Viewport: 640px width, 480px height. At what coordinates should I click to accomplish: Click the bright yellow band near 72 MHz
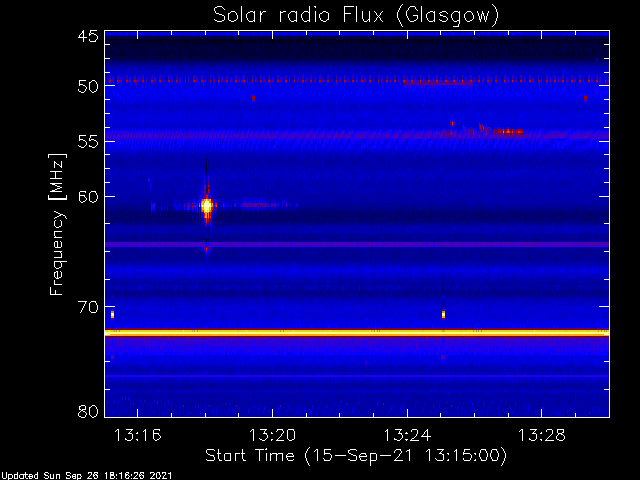(x=357, y=333)
